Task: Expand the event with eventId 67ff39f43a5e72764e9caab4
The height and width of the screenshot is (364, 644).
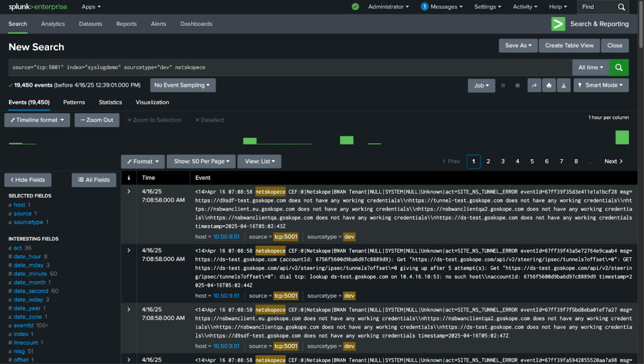Action: (x=128, y=250)
